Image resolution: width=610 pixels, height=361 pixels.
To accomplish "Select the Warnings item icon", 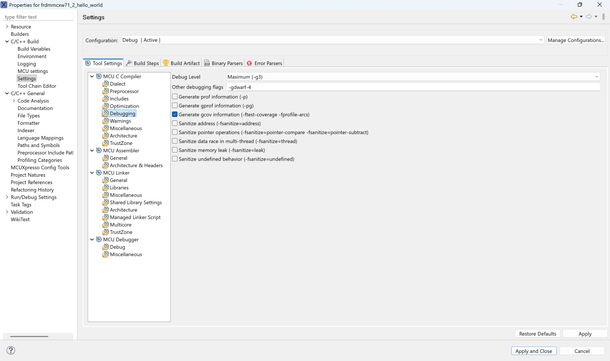I will 105,121.
